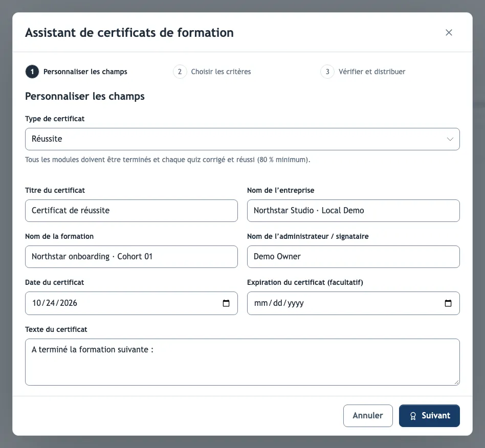Click the Date du certificat input
The height and width of the screenshot is (448, 485).
pyautogui.click(x=131, y=303)
